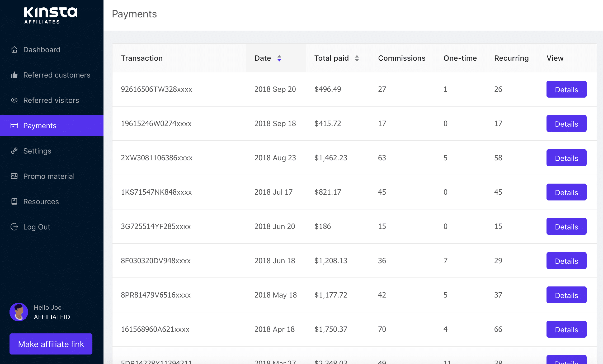Toggle the Date column sort direction

point(280,58)
